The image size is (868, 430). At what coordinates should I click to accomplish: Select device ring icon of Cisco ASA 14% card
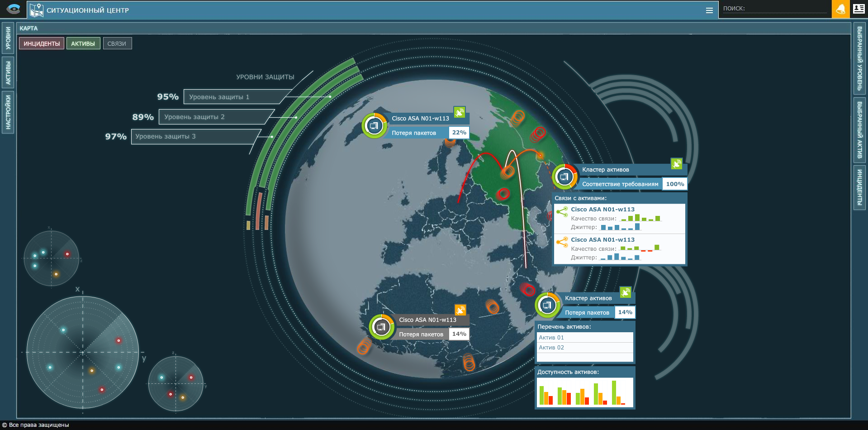pos(382,327)
